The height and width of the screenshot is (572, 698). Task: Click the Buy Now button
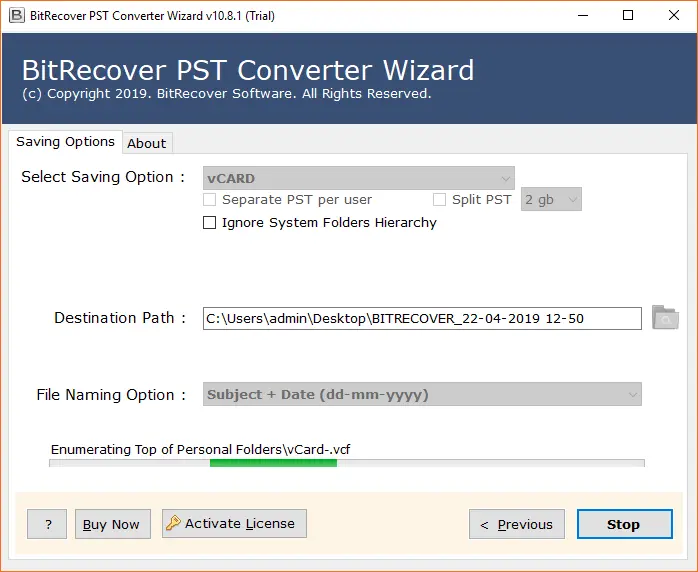(x=111, y=524)
